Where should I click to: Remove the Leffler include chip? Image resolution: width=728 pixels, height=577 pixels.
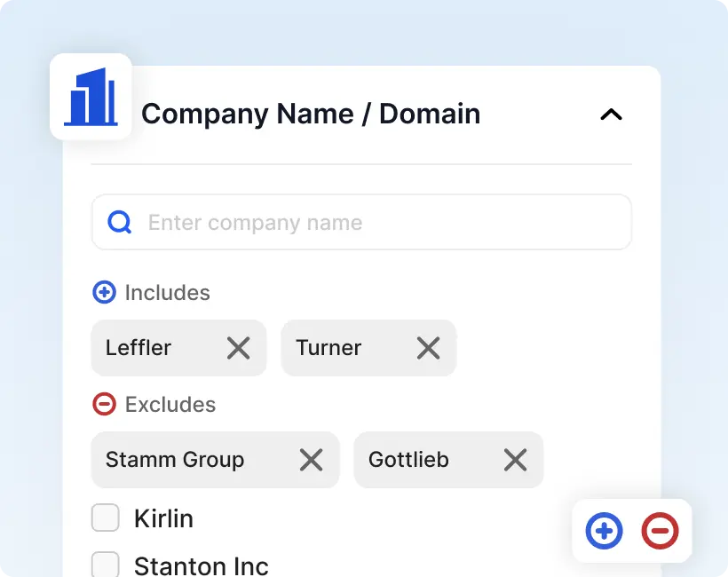tap(238, 348)
